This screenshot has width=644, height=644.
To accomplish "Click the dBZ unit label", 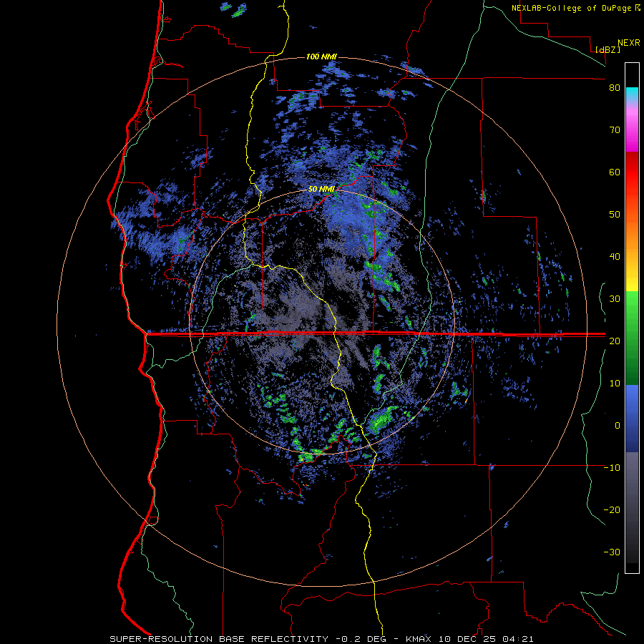I will (x=608, y=49).
